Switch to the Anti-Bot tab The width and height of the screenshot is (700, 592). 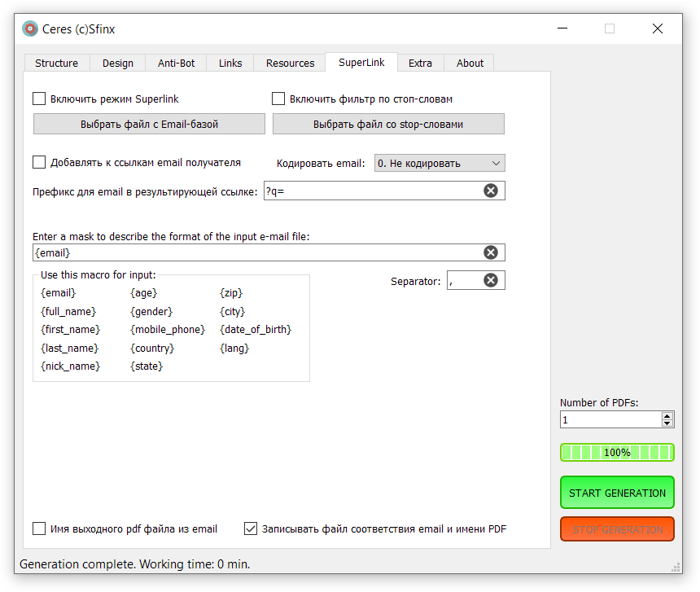pyautogui.click(x=177, y=63)
